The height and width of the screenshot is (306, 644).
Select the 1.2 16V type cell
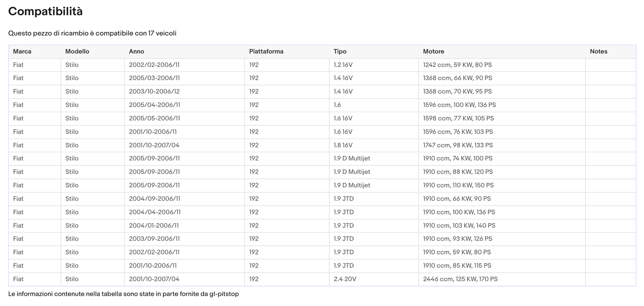click(x=343, y=65)
